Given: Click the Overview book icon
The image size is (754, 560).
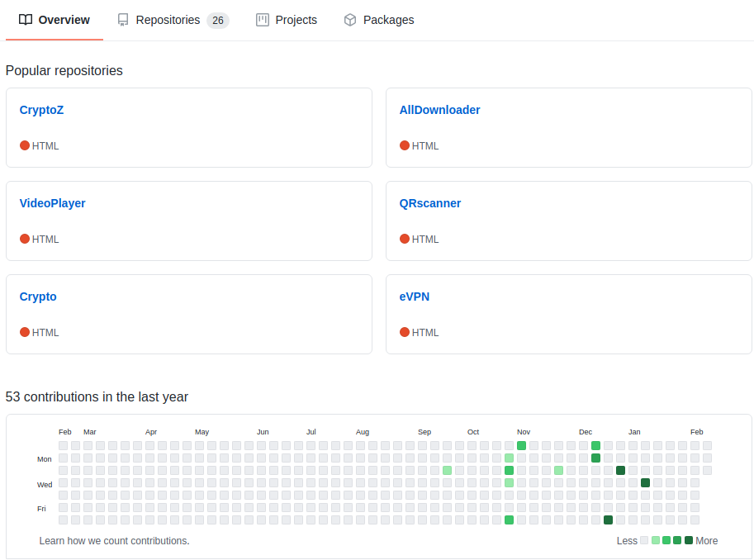Looking at the screenshot, I should coord(26,20).
